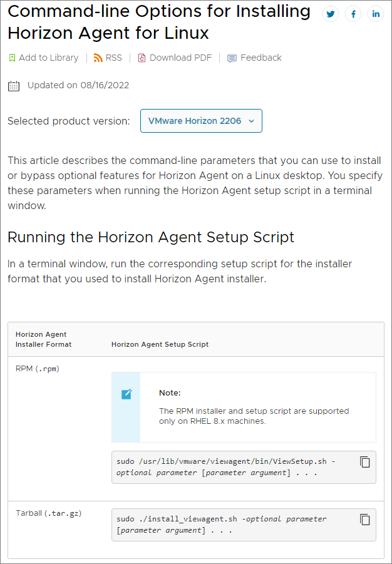Click the red PDF file icon
The height and width of the screenshot is (564, 392).
[x=142, y=58]
